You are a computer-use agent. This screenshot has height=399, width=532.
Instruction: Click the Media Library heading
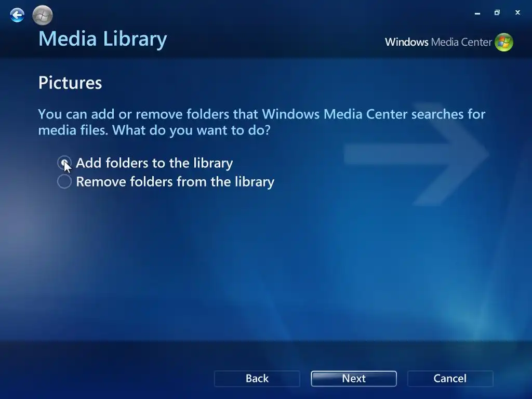point(103,38)
